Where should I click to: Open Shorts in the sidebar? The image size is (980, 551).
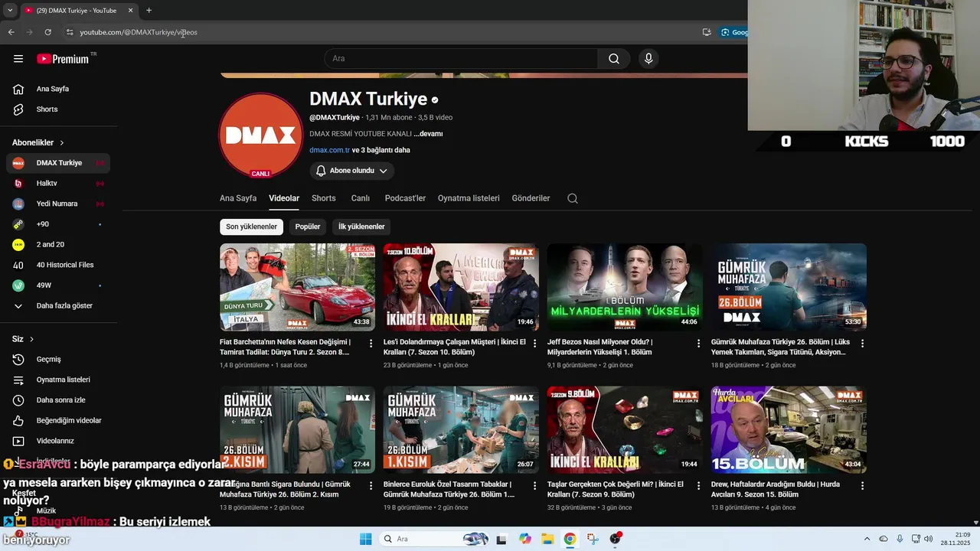[58, 109]
